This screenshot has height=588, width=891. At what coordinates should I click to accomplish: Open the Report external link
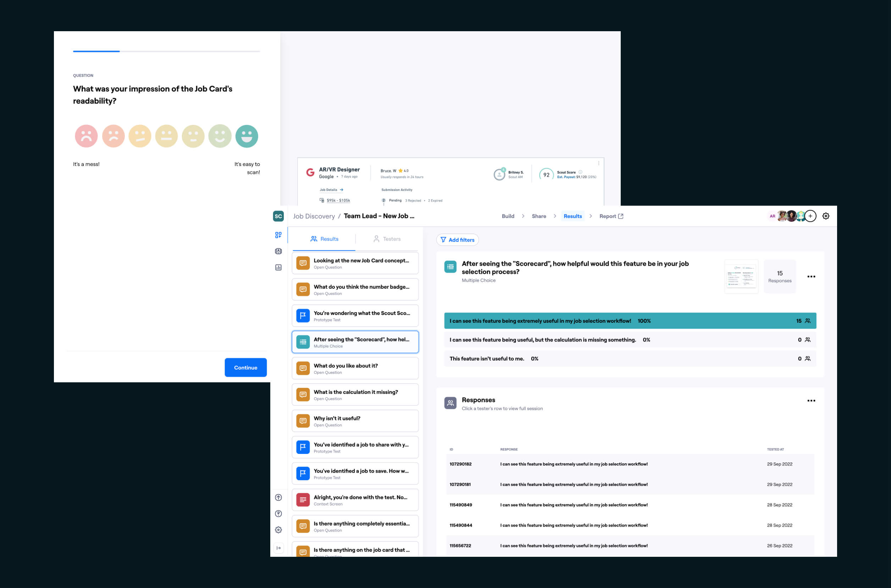pos(611,216)
